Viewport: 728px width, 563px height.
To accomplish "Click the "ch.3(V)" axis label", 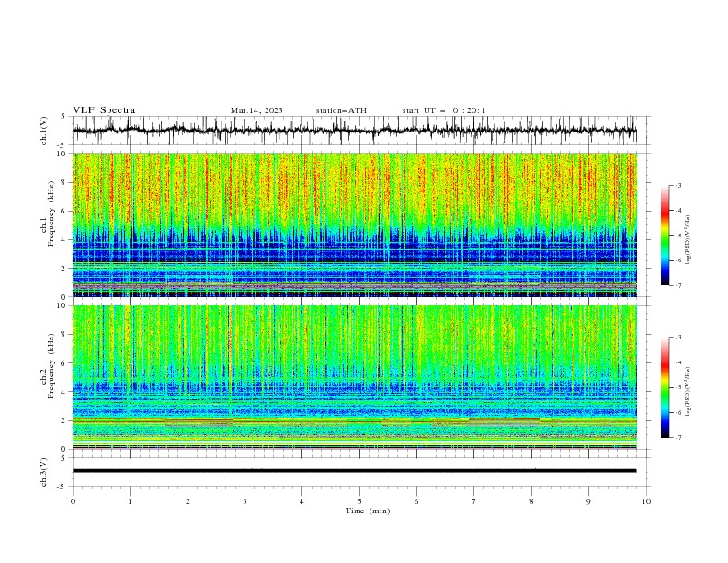I will tap(44, 472).
